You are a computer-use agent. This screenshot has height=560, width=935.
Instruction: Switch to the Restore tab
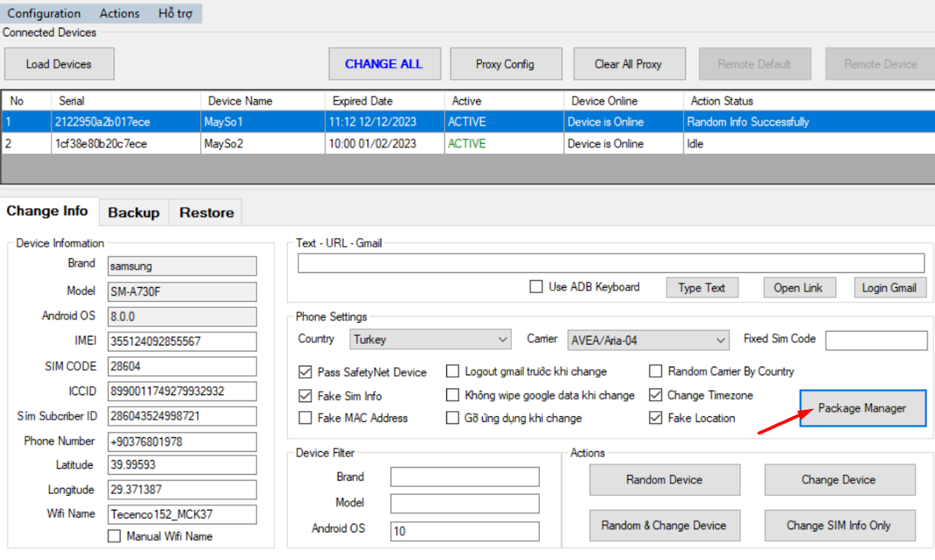coord(207,212)
